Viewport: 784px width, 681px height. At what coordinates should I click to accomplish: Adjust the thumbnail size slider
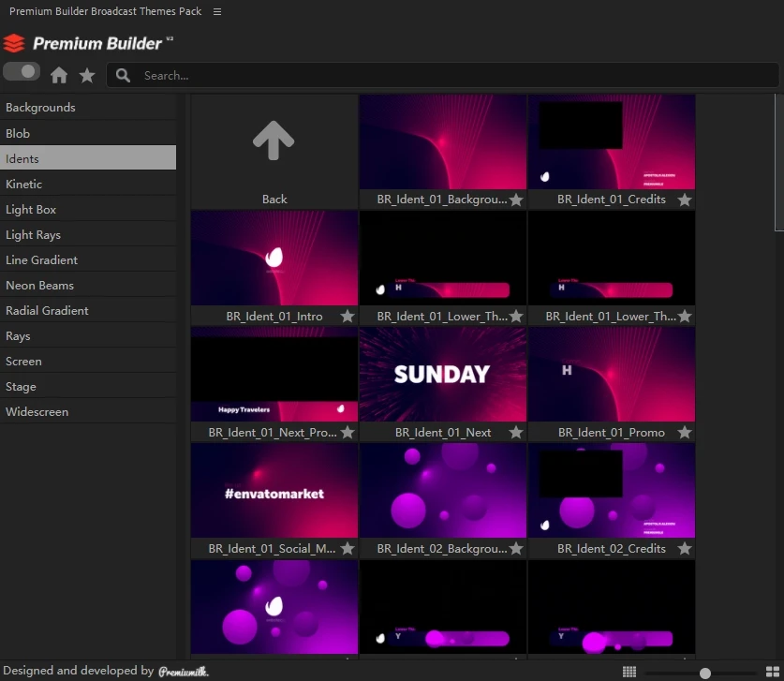704,673
